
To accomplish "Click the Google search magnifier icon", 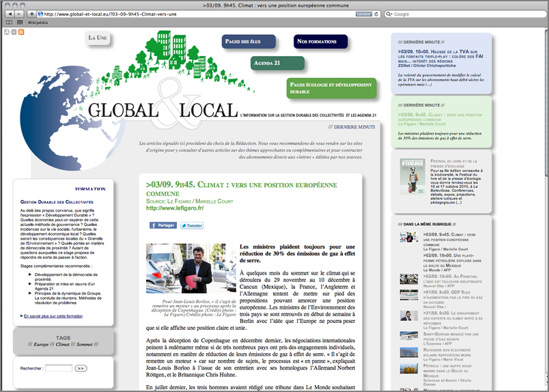I will (389, 14).
